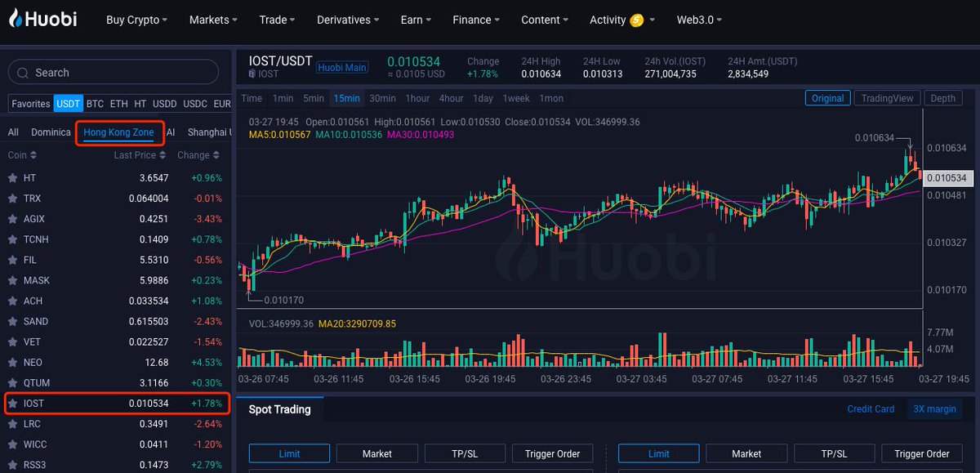Viewport: 980px width, 473px height.
Task: Select the Favorites market tab
Action: pos(30,104)
